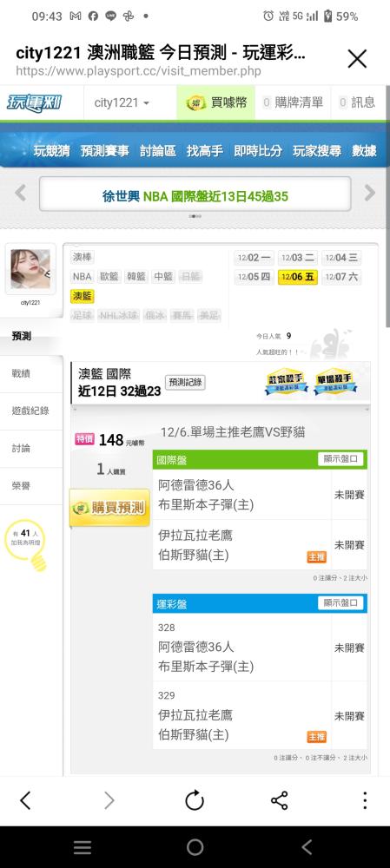
Task: Expand 顯示盤口 in 運彩盤 section
Action: [x=340, y=603]
